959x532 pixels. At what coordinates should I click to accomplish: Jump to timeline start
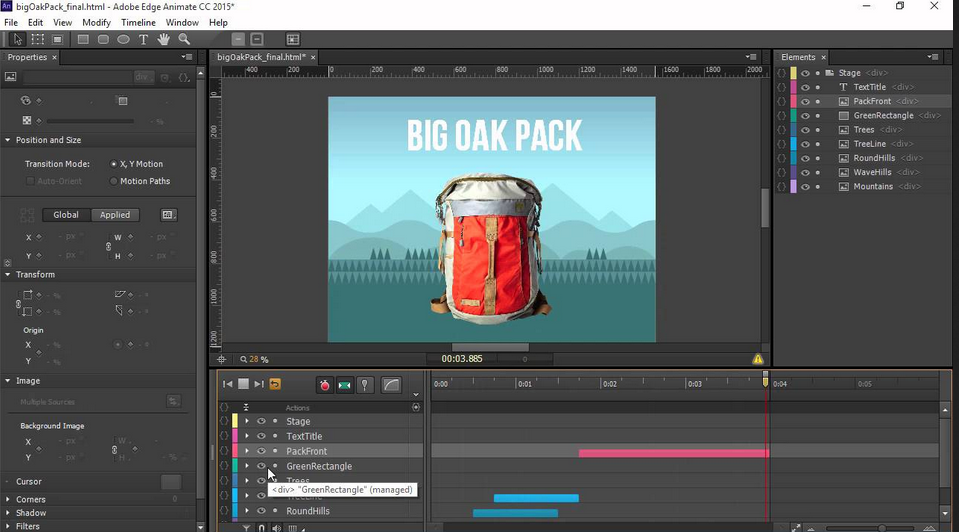pos(228,384)
